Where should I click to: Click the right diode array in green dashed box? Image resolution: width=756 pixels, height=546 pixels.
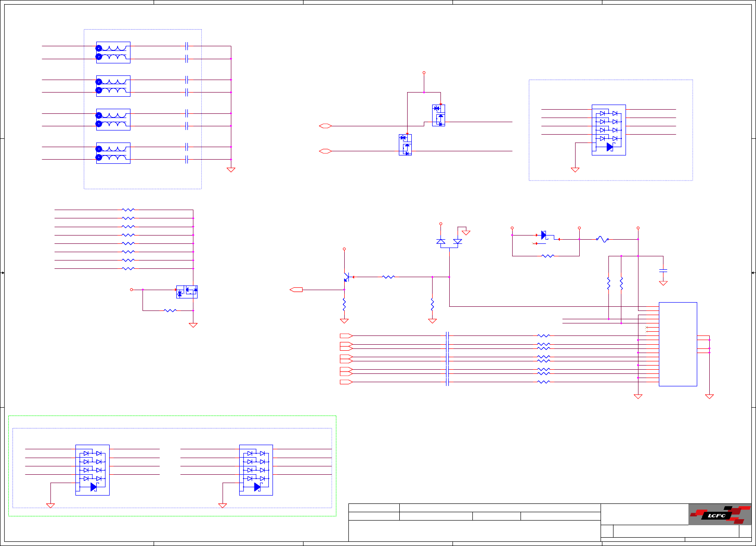pyautogui.click(x=256, y=470)
